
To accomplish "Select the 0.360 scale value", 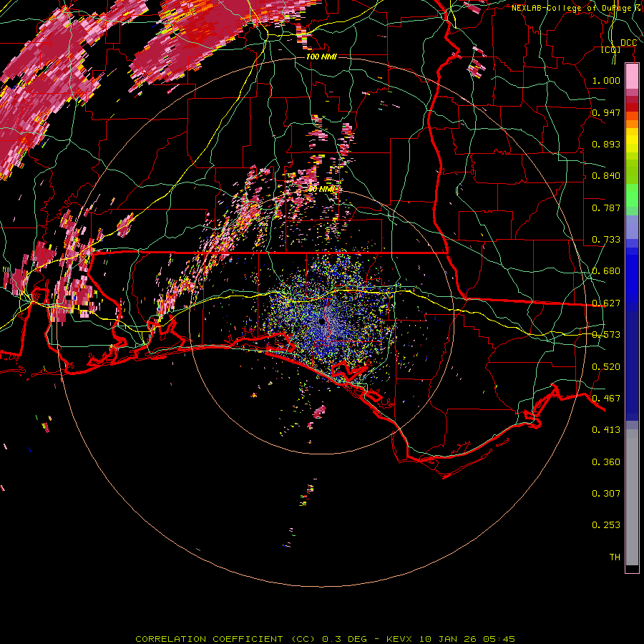I will click(x=606, y=462).
